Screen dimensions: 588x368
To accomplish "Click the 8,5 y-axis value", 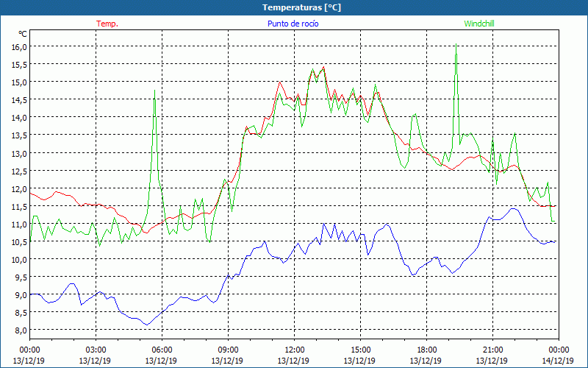I will 22,313.
